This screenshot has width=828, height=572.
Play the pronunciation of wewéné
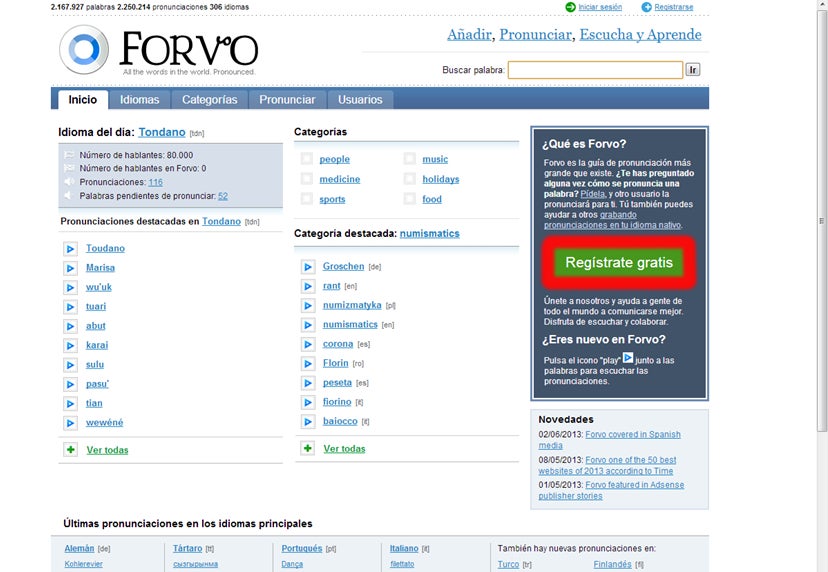tap(70, 423)
